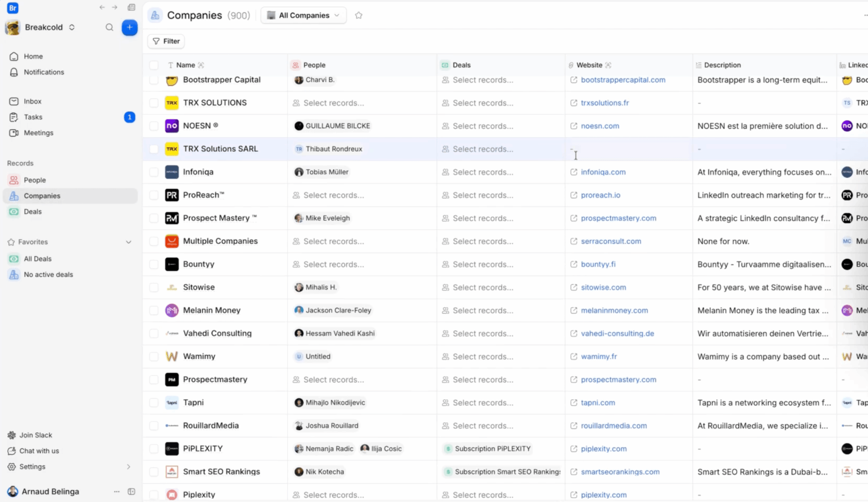The width and height of the screenshot is (868, 502).
Task: Open Deals selector for Tapni
Action: (x=478, y=403)
